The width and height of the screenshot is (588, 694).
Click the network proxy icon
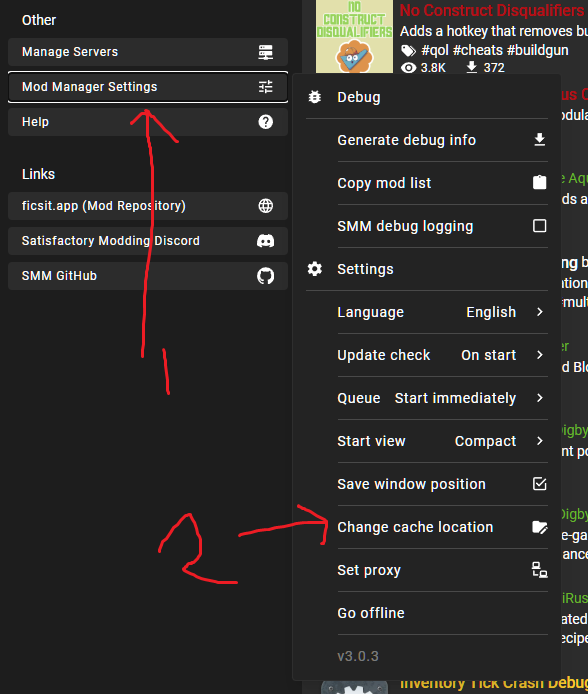coord(539,570)
